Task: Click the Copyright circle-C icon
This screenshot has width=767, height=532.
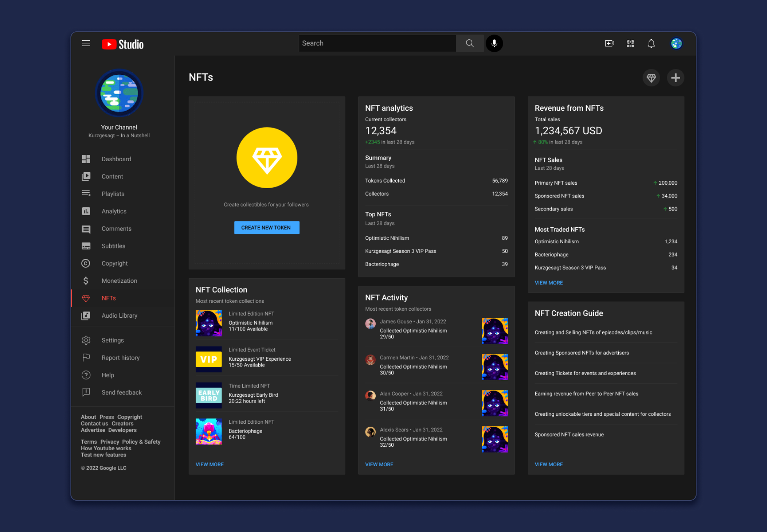Action: click(86, 263)
